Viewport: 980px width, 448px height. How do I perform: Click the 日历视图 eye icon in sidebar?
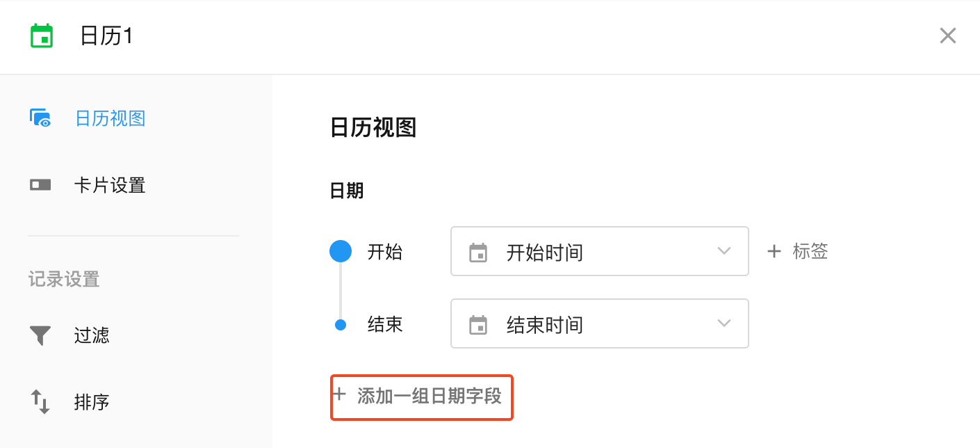coord(40,118)
